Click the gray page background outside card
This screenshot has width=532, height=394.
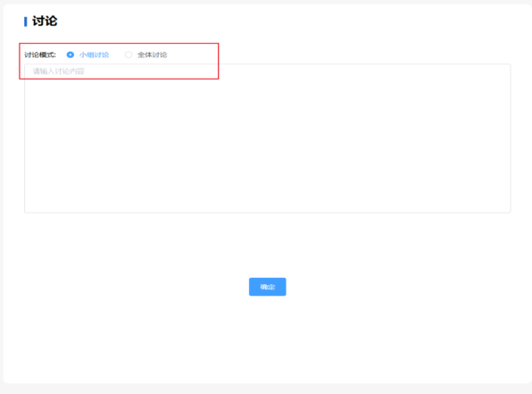(x=266, y=390)
